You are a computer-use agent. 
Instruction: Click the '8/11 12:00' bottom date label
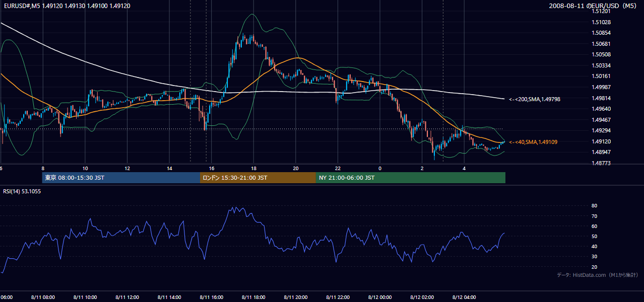127,297
